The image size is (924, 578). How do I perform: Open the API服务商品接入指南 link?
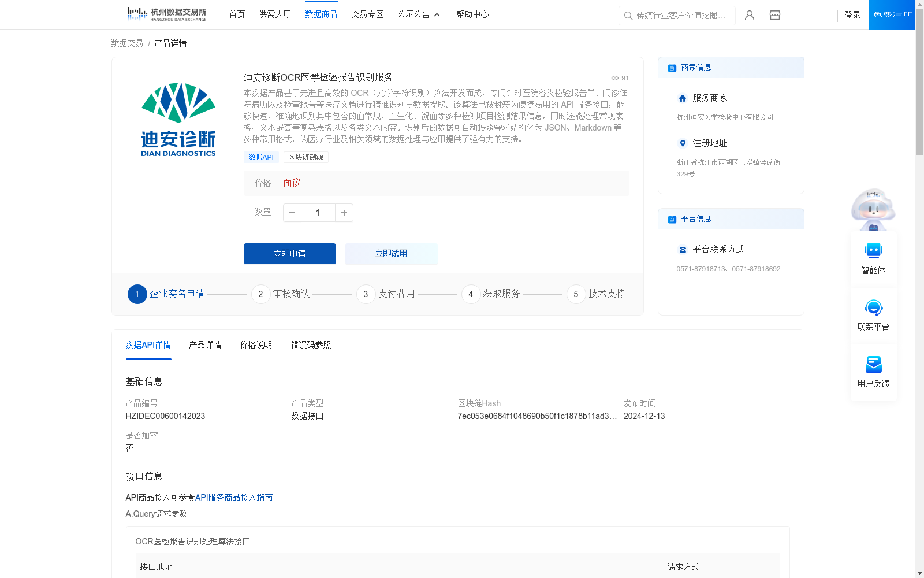coord(234,498)
